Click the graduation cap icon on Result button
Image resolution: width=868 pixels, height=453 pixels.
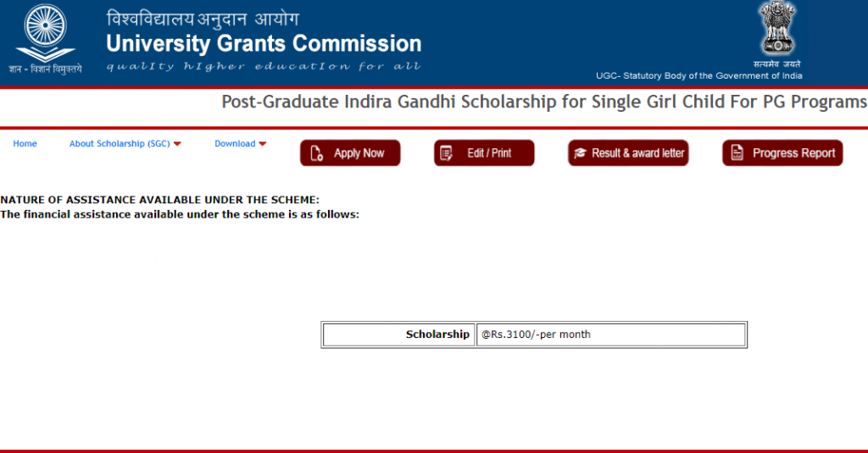pos(580,153)
